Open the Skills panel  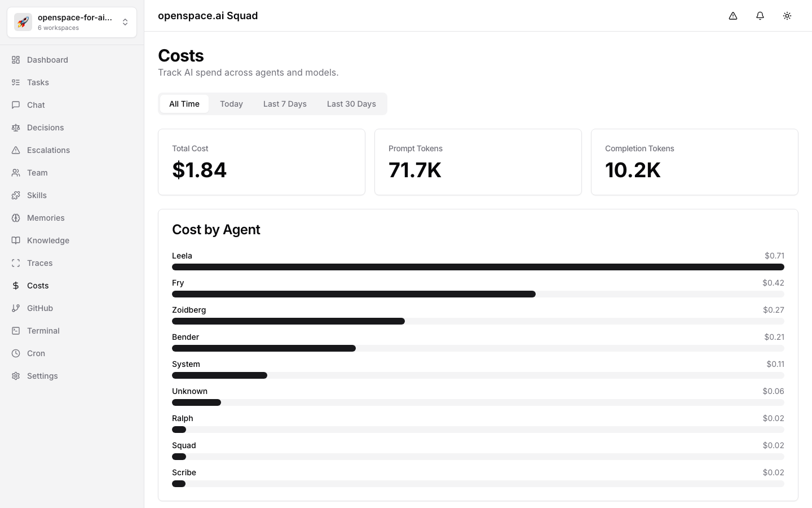click(37, 195)
